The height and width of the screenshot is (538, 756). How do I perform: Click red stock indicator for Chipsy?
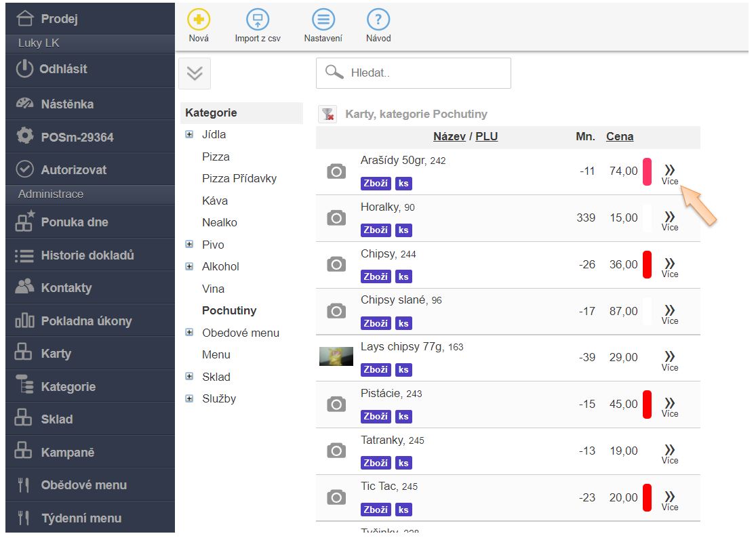(x=647, y=264)
